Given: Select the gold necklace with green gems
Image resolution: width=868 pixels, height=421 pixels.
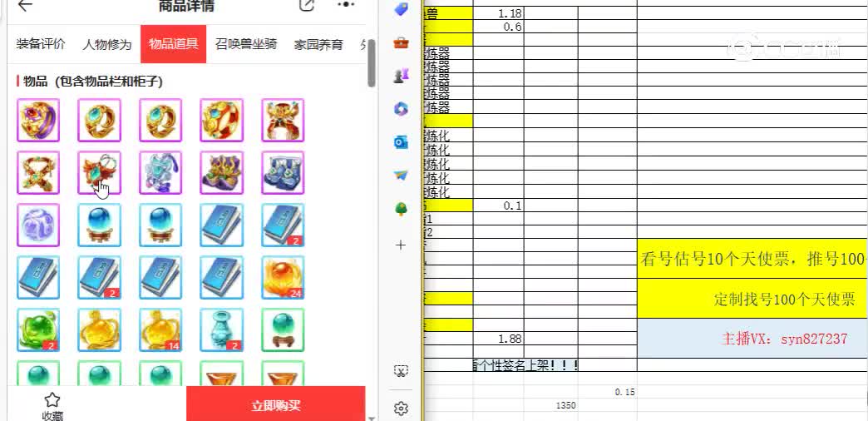Looking at the screenshot, I should [38, 173].
